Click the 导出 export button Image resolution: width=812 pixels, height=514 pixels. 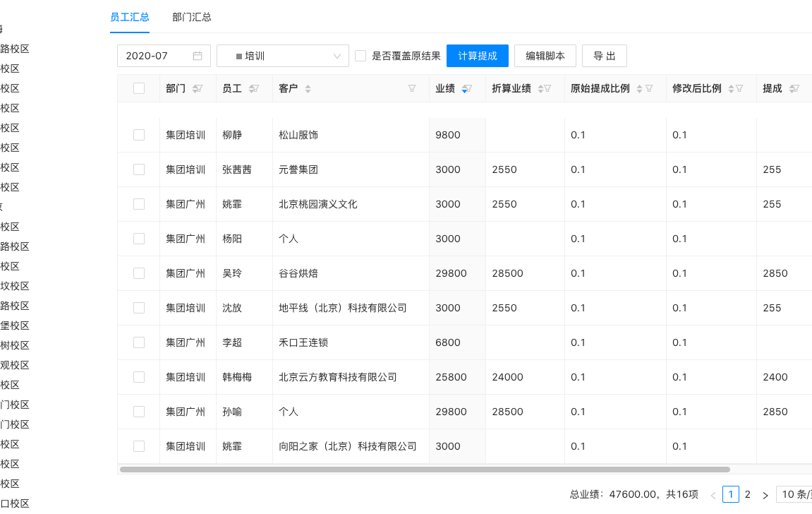tap(605, 56)
